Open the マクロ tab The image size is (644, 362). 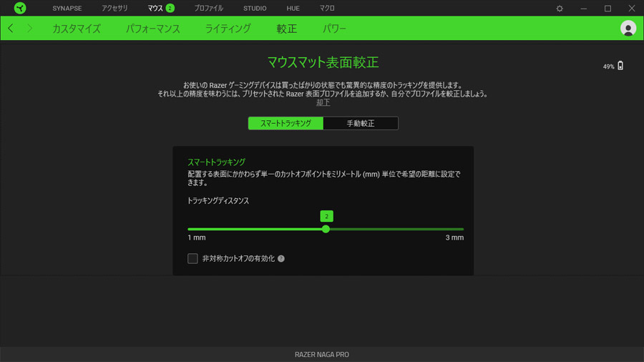pos(327,8)
